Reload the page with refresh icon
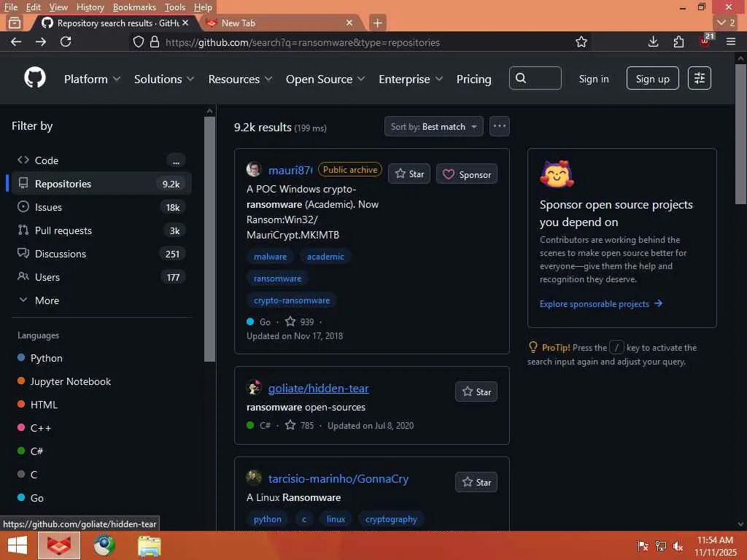 point(66,42)
